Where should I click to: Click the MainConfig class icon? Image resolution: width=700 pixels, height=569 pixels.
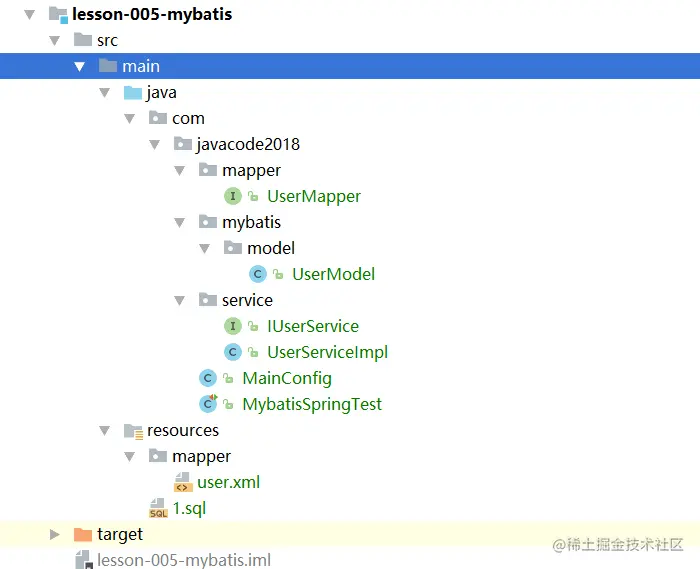pyautogui.click(x=208, y=378)
